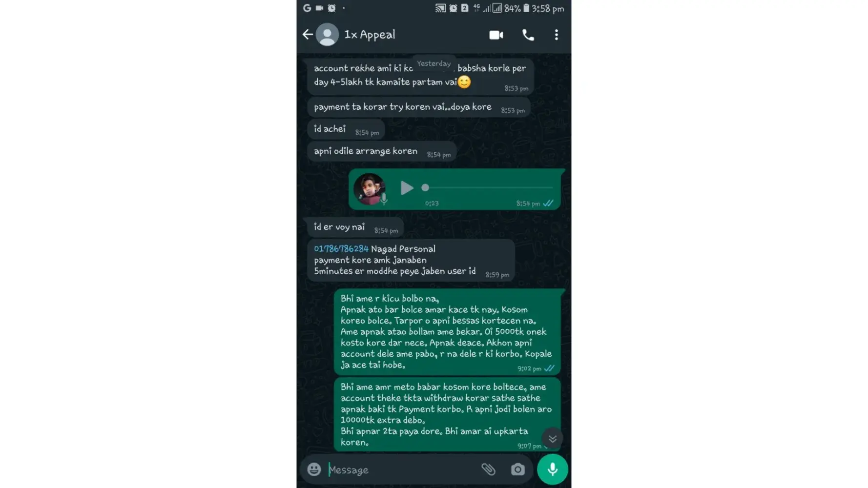The height and width of the screenshot is (488, 868).
Task: Go back using the arrow icon
Action: [308, 35]
